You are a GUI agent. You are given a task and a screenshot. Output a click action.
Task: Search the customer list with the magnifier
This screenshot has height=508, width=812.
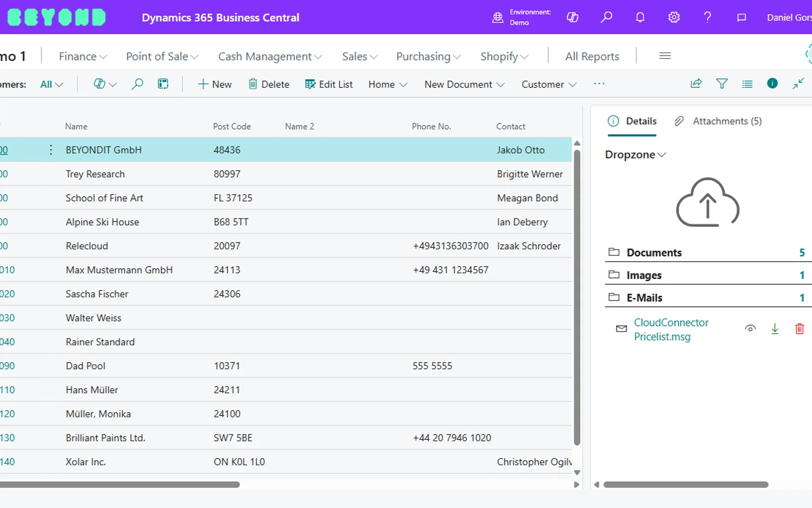point(137,84)
